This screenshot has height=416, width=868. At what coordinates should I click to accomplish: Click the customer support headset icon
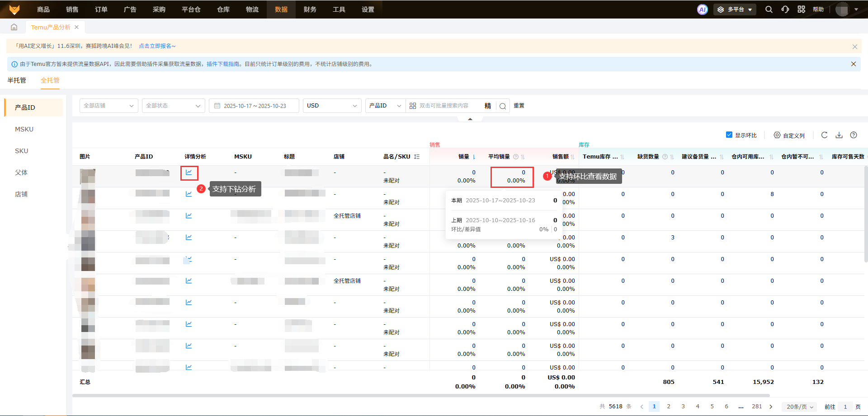click(785, 9)
